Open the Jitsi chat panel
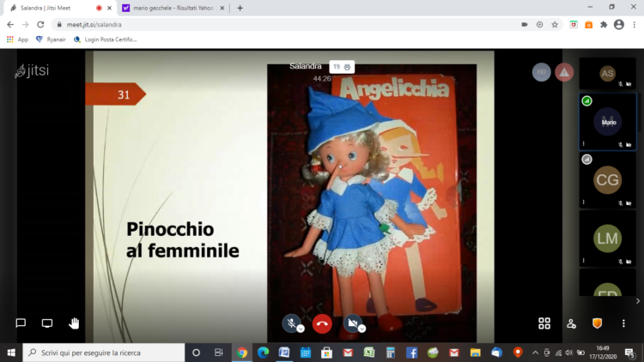The width and height of the screenshot is (644, 362). 21,323
